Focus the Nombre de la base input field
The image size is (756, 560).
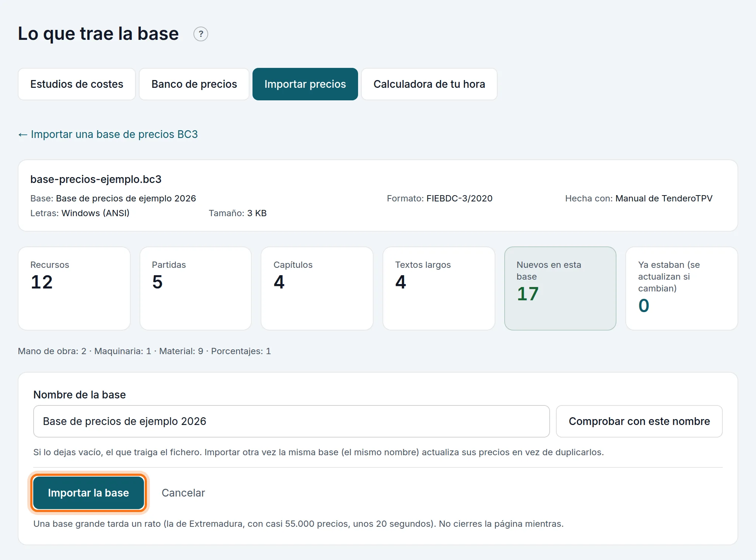(x=291, y=421)
